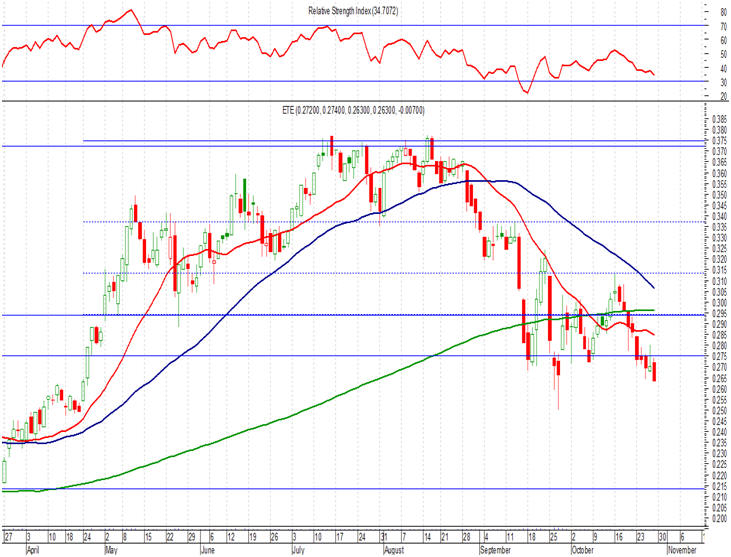Click price axis label 0.250
This screenshot has height=557, width=731.
721,411
